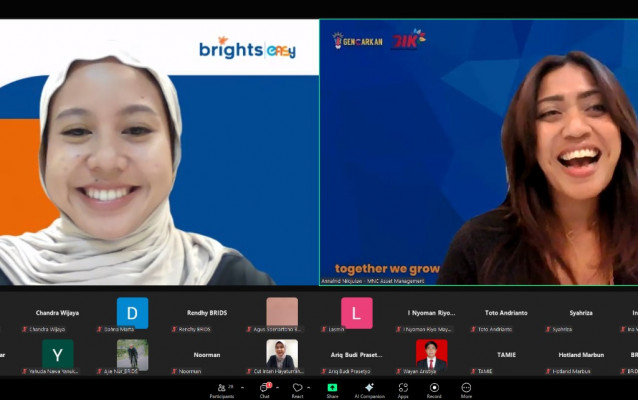638x400 pixels.
Task: Select Agus Soenartono's plain pink avatar
Action: pos(282,312)
